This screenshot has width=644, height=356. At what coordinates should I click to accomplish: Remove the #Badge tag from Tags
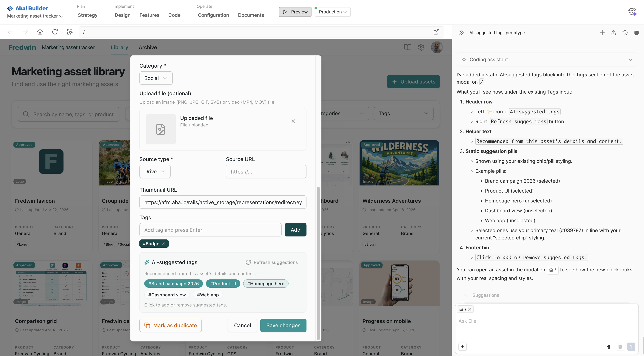(163, 244)
